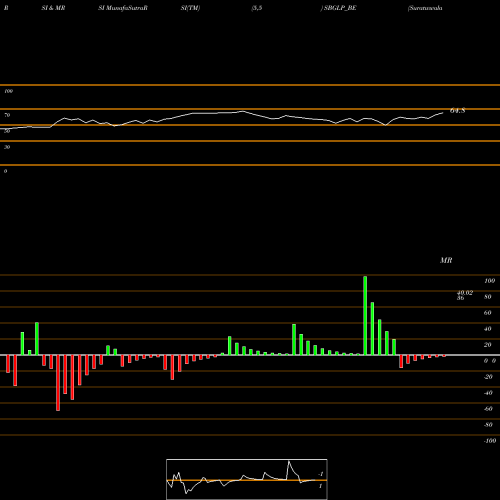Click the MR axis label 60
This screenshot has width=500, height=500.
[x=488, y=313]
